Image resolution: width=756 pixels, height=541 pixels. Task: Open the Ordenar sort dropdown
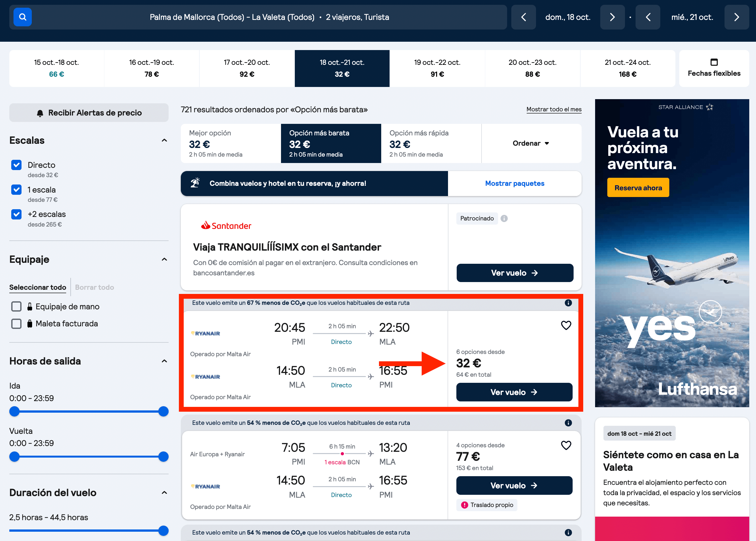point(531,143)
